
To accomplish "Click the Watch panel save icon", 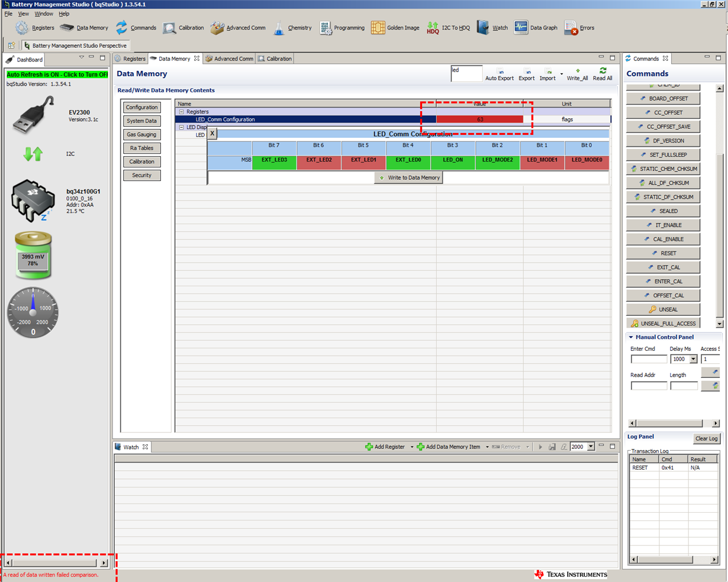I will pos(552,447).
